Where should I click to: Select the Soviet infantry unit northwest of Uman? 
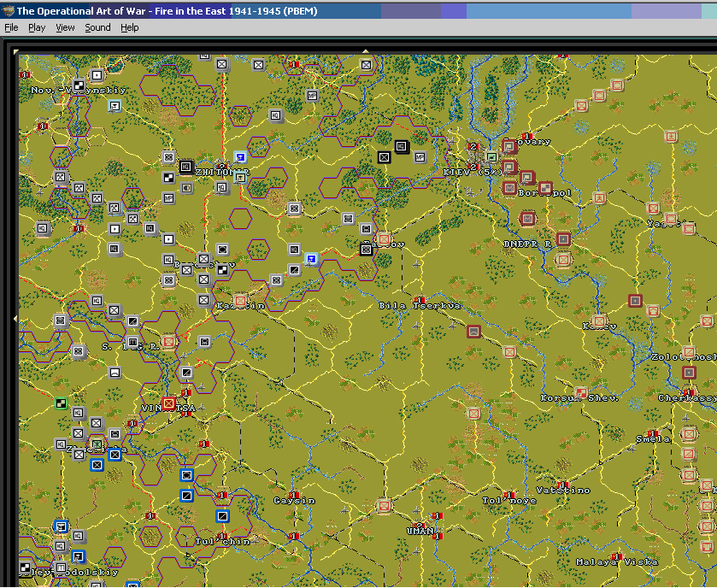pyautogui.click(x=384, y=506)
